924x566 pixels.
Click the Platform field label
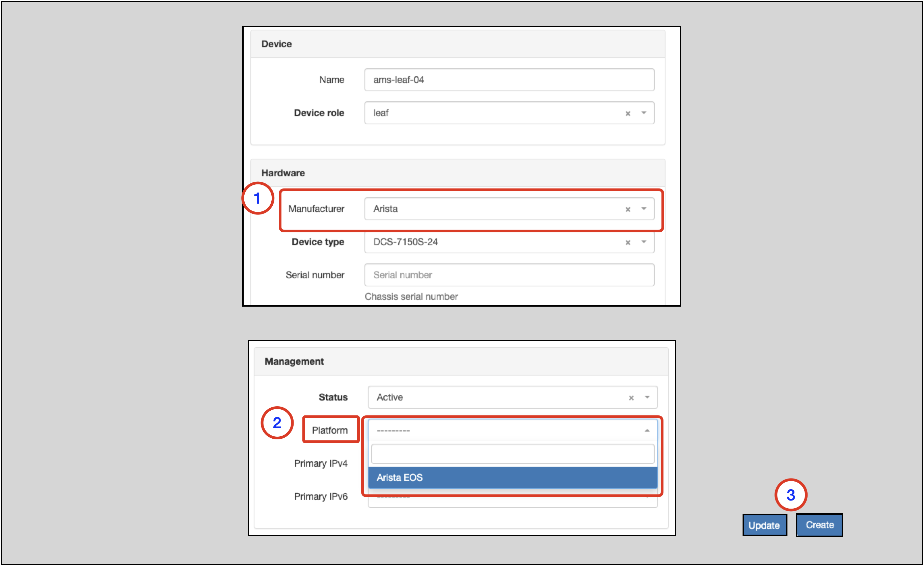click(330, 430)
